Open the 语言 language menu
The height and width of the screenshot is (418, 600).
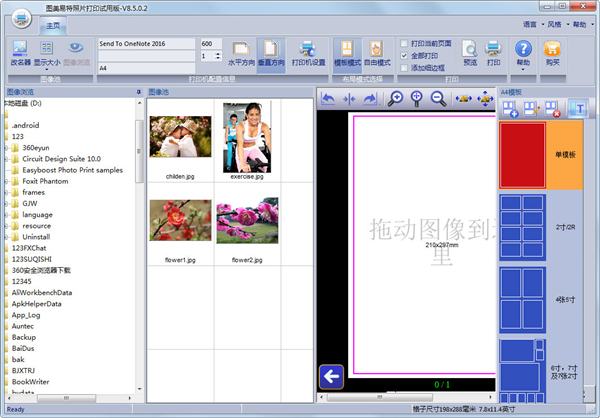(530, 23)
